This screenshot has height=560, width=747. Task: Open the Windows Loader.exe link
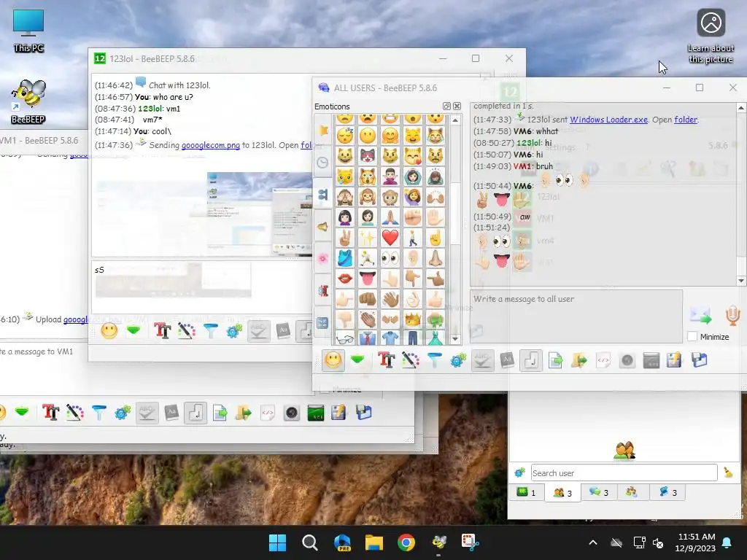609,120
